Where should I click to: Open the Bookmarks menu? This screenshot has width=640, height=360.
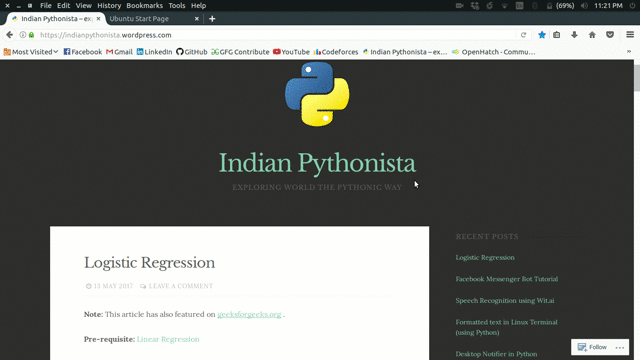[x=144, y=6]
